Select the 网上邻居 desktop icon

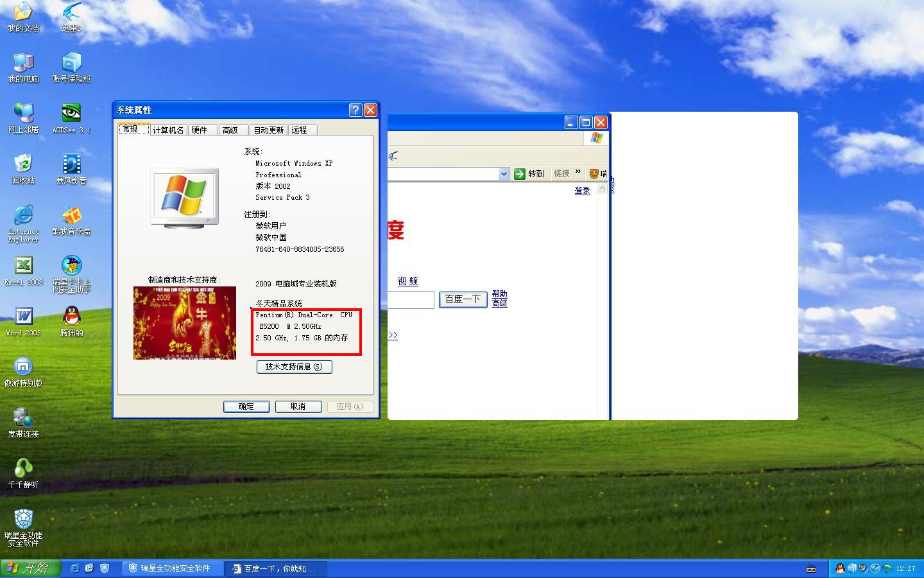pos(23,118)
